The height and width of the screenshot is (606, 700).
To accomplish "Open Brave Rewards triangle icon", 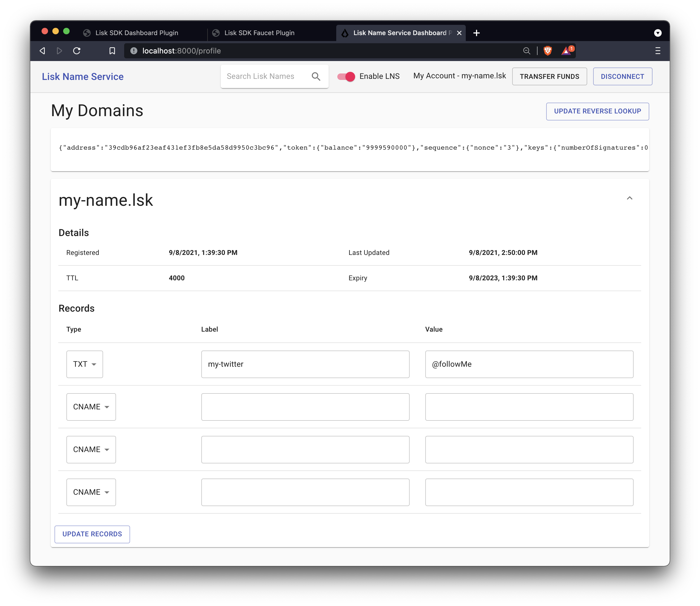I will (x=567, y=51).
